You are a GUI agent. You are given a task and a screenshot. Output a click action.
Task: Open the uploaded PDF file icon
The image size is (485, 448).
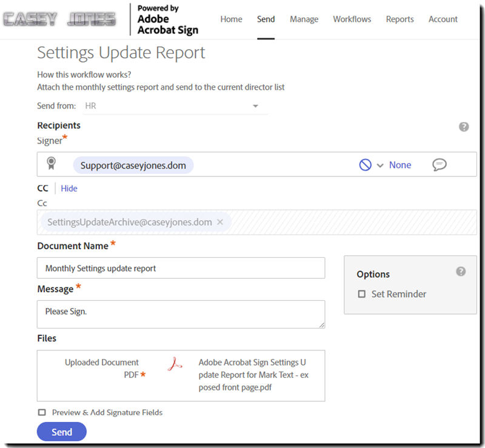(x=173, y=364)
